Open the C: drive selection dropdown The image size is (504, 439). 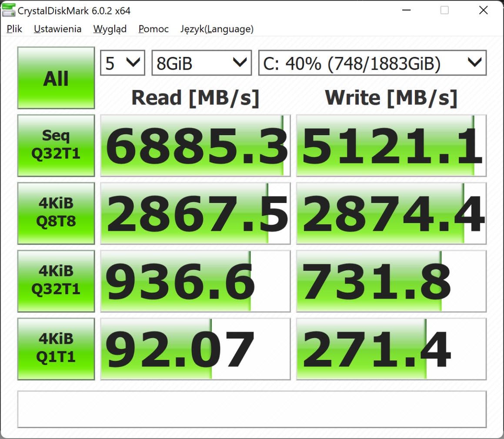[x=373, y=63]
